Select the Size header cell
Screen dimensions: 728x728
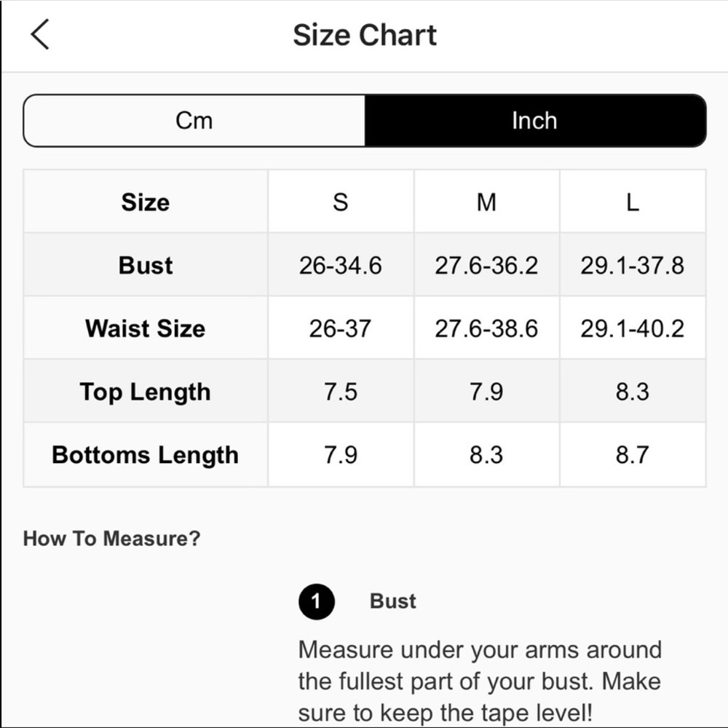pyautogui.click(x=146, y=202)
